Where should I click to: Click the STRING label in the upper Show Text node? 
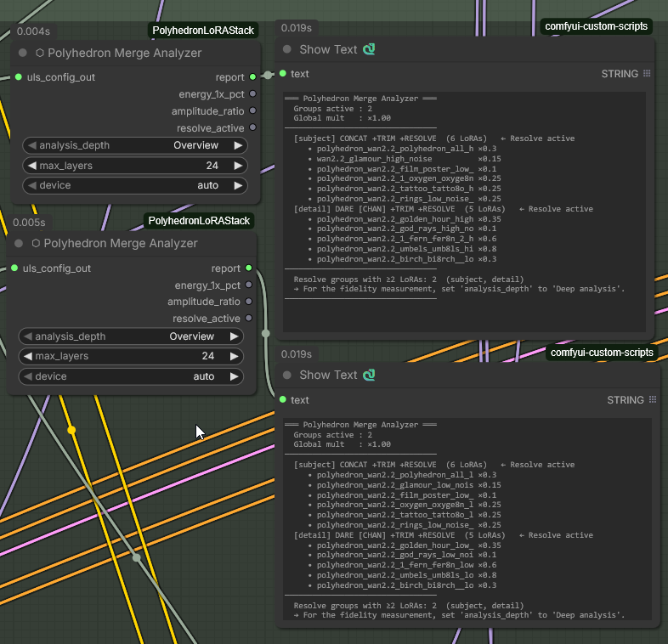pos(620,74)
